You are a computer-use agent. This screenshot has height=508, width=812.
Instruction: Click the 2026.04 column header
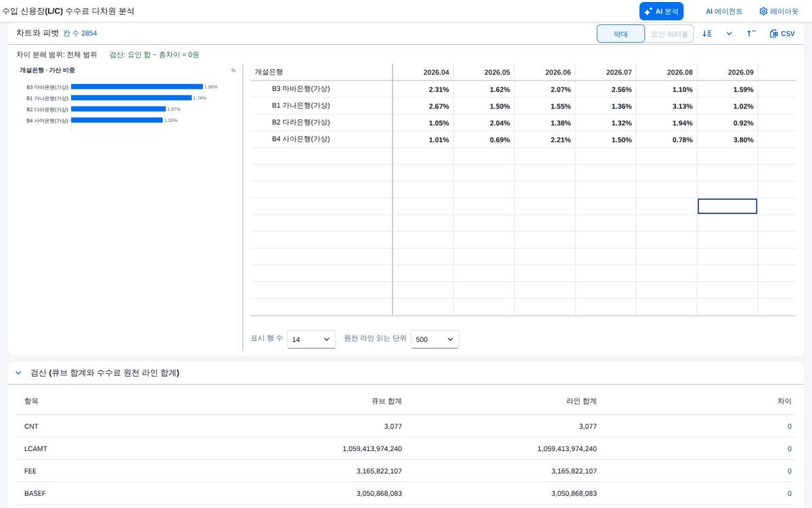pyautogui.click(x=423, y=72)
